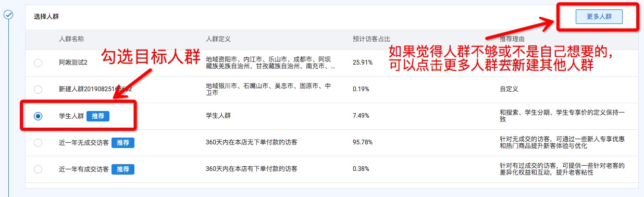Choose the 近一年无成交访客 radio option
Image resolution: width=644 pixels, height=197 pixels.
38,143
